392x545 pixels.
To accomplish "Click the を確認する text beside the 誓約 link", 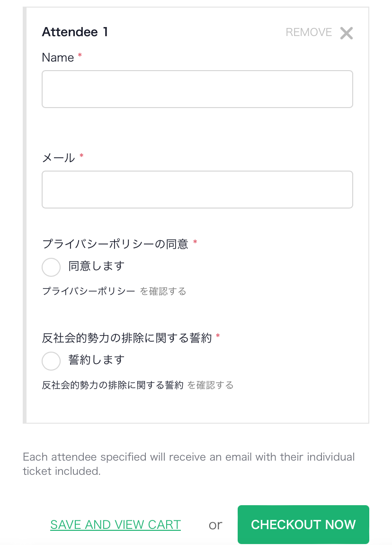I will (210, 385).
